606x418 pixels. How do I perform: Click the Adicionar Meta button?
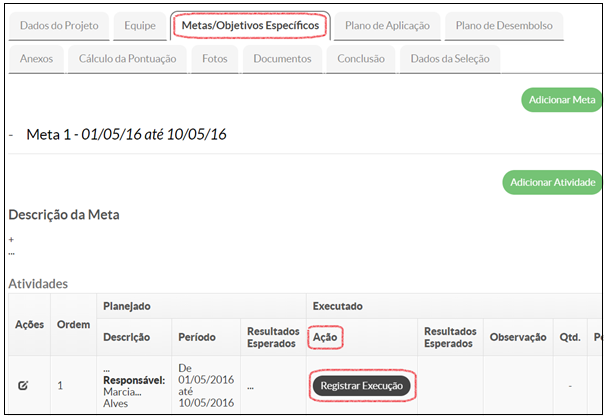coord(560,100)
